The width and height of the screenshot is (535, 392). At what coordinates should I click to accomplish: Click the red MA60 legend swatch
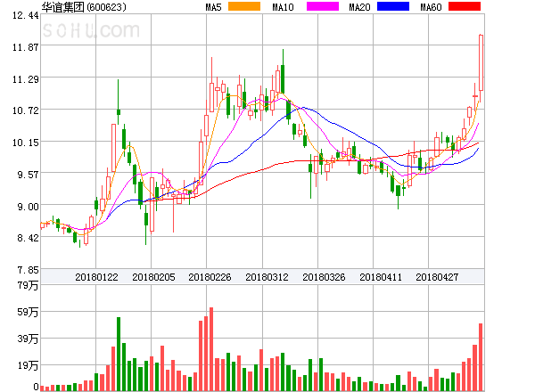pos(465,6)
